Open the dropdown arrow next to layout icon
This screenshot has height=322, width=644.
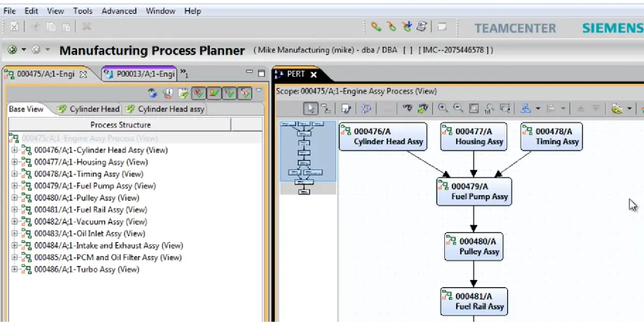tap(538, 109)
